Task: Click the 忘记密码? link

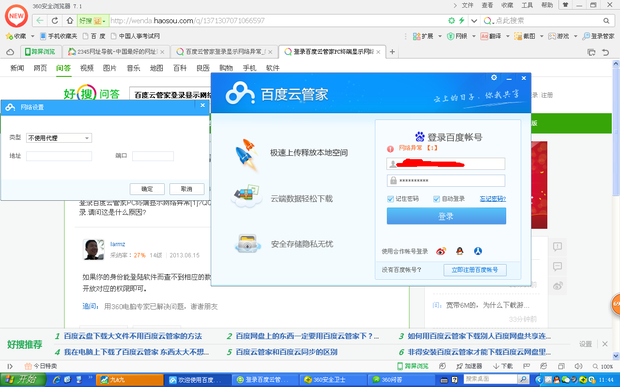Action: [x=493, y=199]
